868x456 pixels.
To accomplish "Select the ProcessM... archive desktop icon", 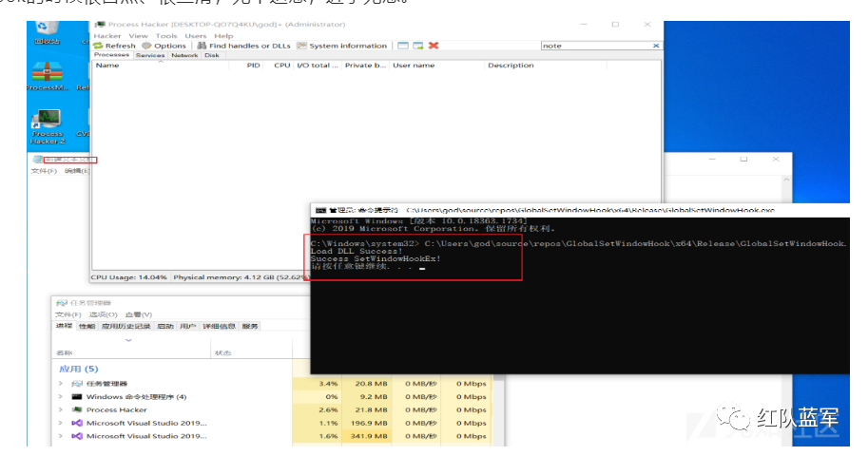I will [47, 76].
